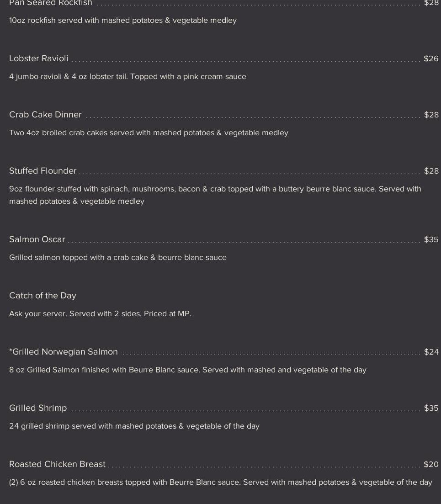441x504 pixels.
Task: Select the Roasted Chicken Breast heading
Action: [x=57, y=464]
